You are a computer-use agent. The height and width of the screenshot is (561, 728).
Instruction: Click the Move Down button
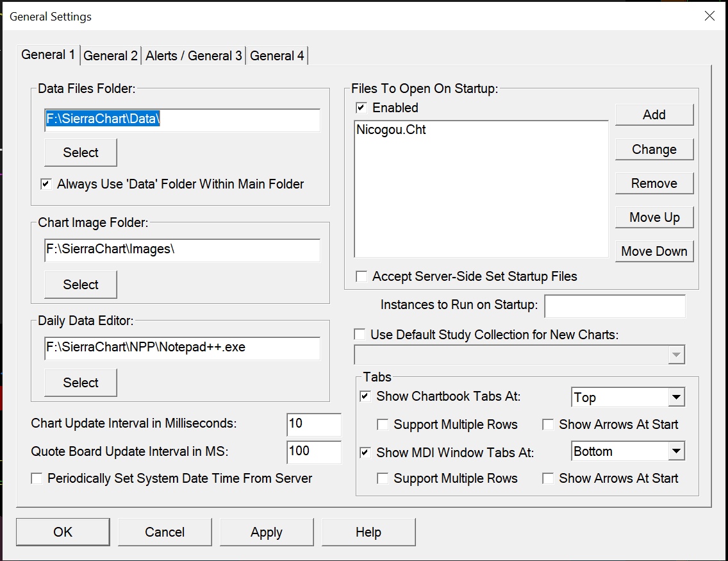pos(654,251)
